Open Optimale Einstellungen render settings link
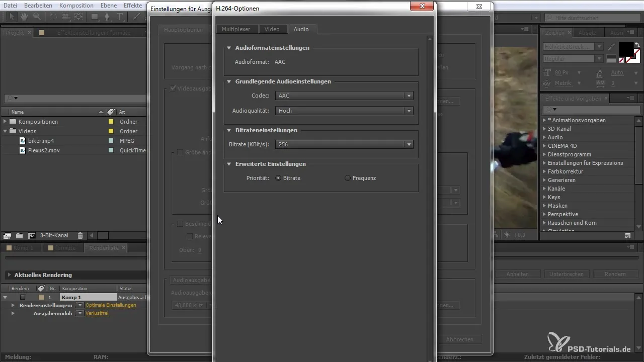 [x=111, y=305]
